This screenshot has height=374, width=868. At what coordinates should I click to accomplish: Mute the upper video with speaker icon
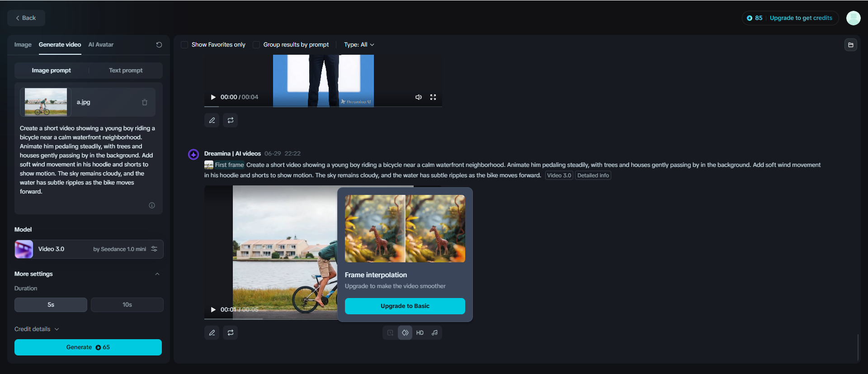[x=419, y=97]
